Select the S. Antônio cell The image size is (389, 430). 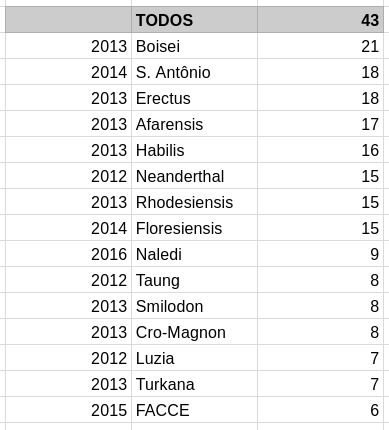pyautogui.click(x=194, y=72)
